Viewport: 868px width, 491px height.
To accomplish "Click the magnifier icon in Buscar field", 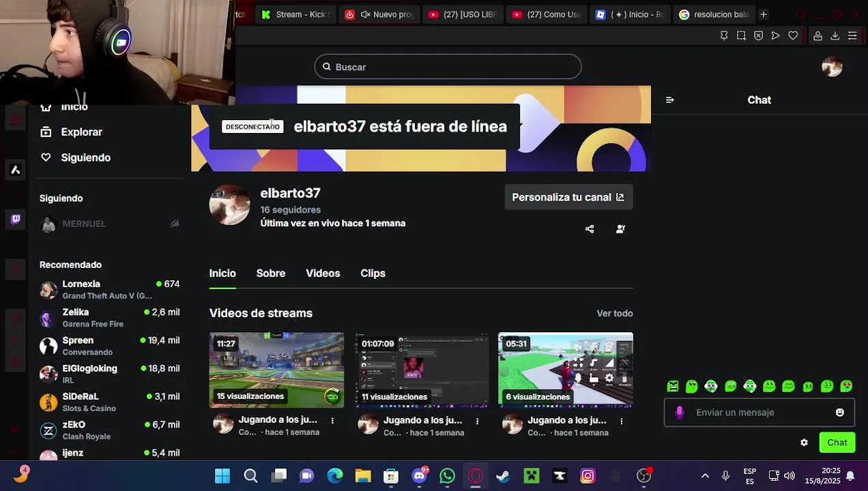I will [x=327, y=67].
